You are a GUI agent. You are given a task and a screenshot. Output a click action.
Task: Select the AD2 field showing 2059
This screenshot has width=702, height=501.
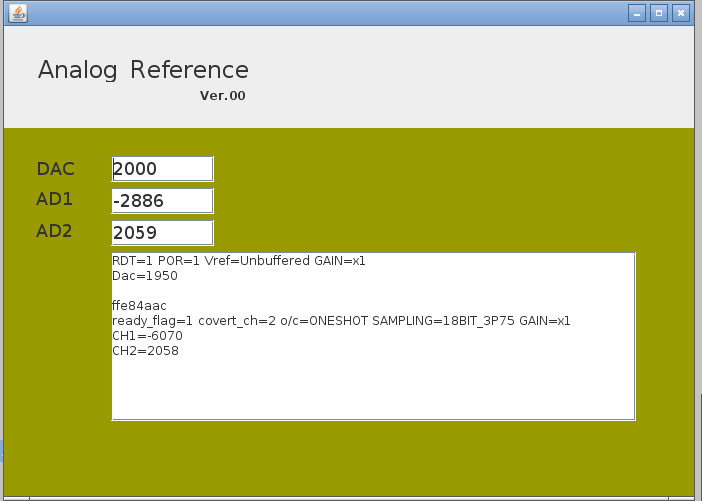[x=163, y=233]
